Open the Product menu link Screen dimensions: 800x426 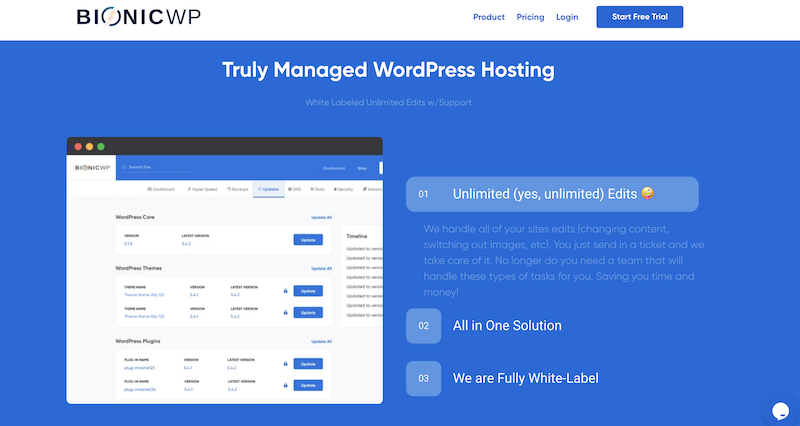click(488, 17)
